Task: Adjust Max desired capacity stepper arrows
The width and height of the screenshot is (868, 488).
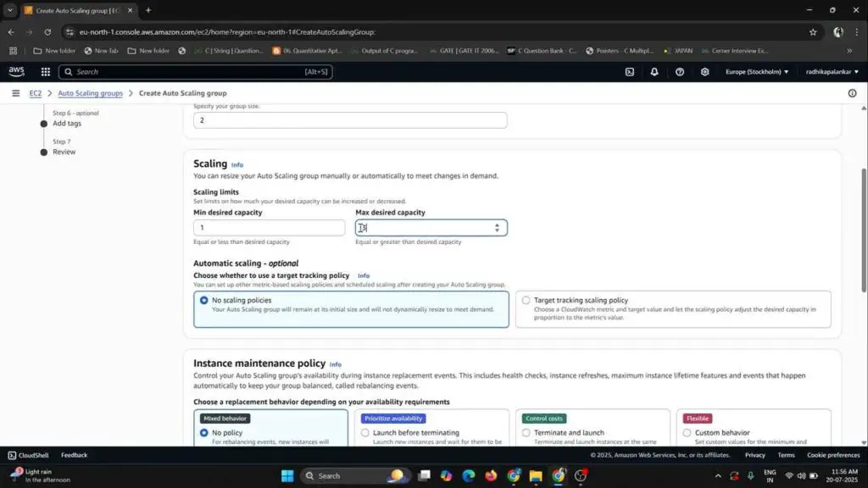Action: tap(497, 227)
